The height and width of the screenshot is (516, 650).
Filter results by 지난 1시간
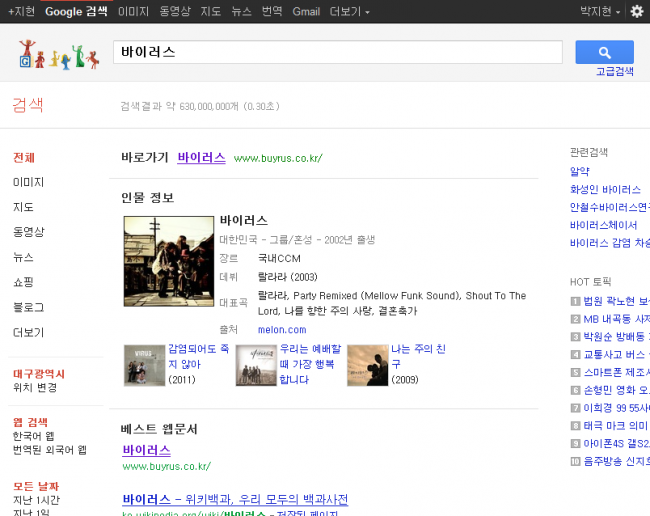click(36, 500)
